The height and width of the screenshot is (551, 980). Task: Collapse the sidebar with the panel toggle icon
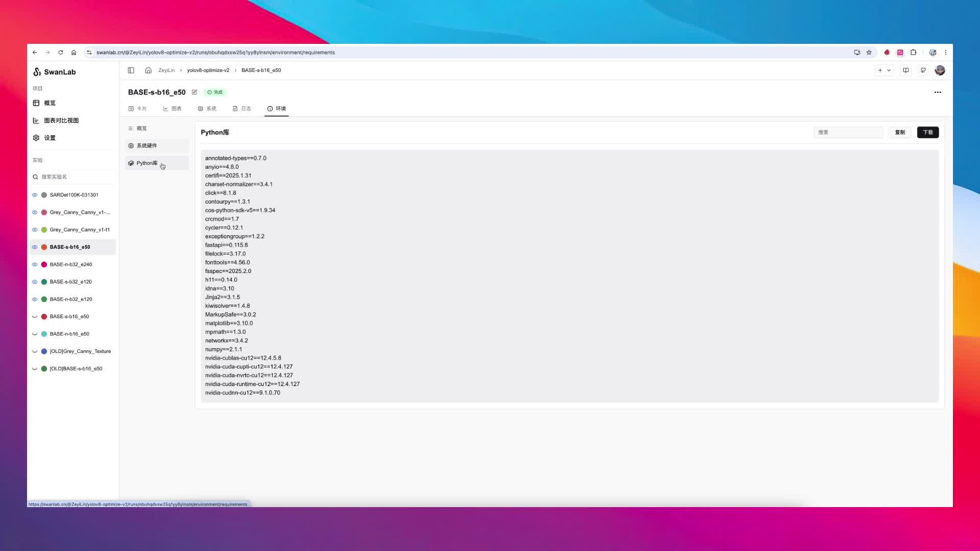(x=131, y=70)
